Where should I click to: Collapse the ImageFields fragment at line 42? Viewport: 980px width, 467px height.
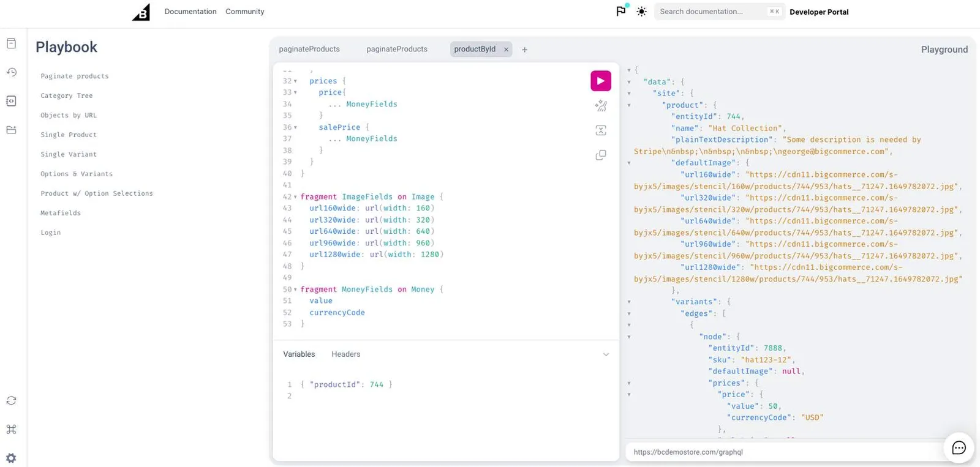point(295,197)
